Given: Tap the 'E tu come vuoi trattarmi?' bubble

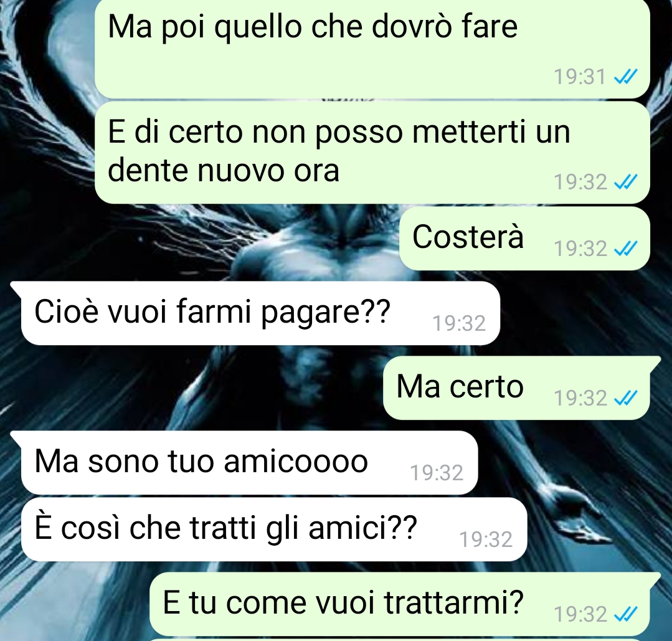Looking at the screenshot, I should click(x=399, y=604).
